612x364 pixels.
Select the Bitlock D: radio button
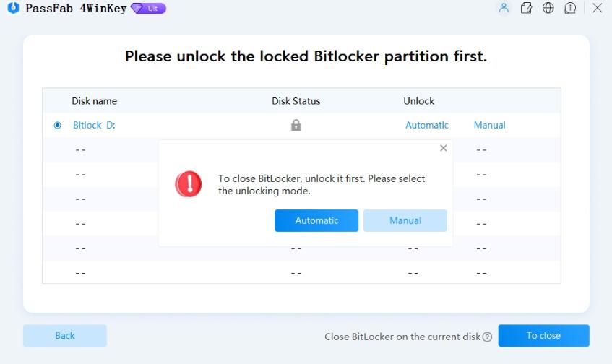click(x=58, y=125)
